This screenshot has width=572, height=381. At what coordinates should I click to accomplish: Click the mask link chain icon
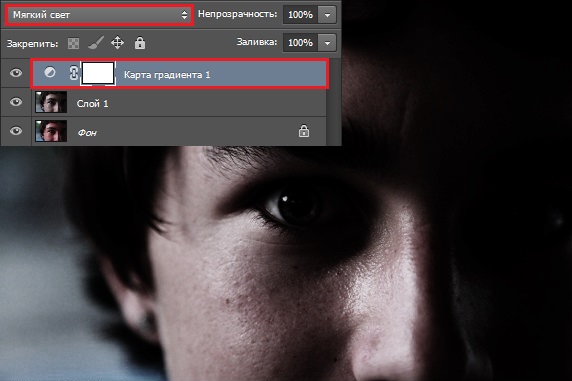(x=73, y=73)
